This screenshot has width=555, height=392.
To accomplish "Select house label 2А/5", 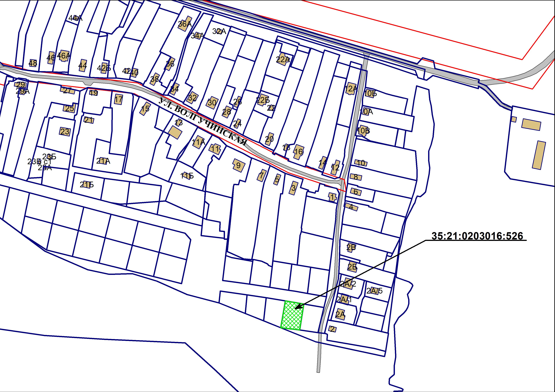I will click(x=375, y=291).
